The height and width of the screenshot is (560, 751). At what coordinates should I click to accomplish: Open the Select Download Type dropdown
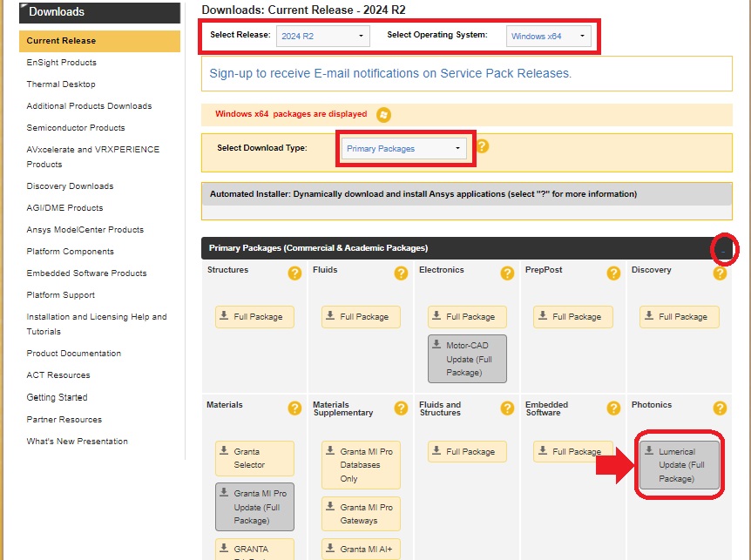403,149
